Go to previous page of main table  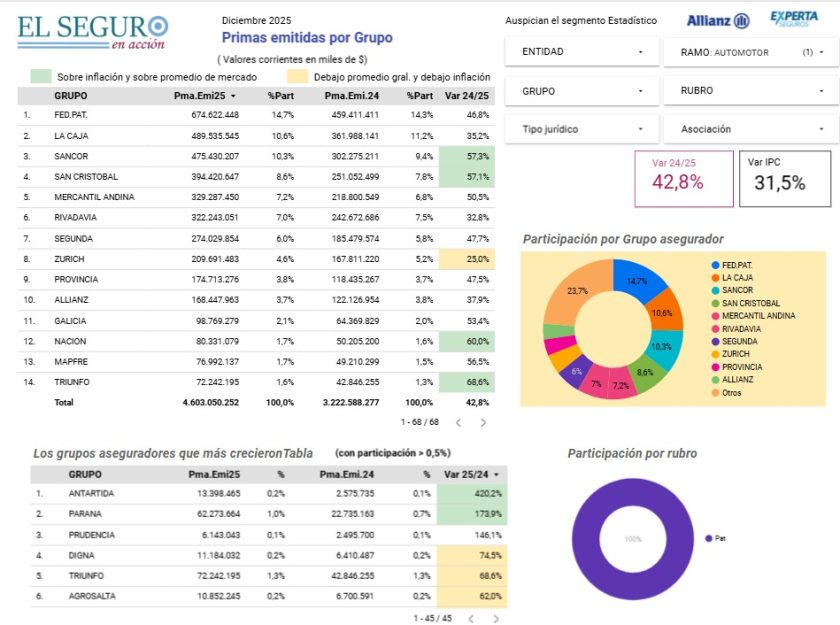click(x=457, y=422)
